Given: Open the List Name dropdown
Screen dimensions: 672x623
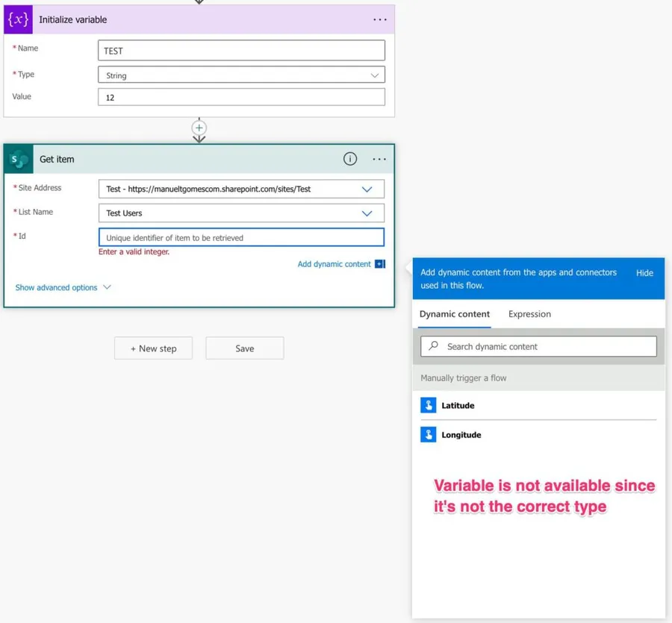Looking at the screenshot, I should click(x=367, y=213).
